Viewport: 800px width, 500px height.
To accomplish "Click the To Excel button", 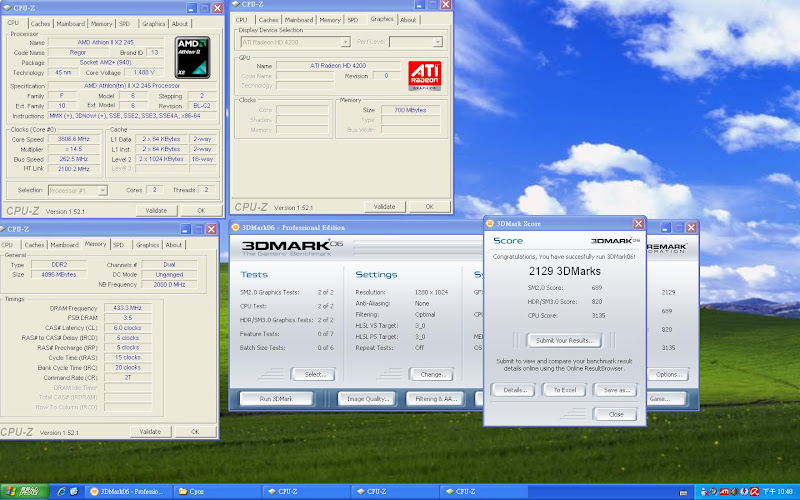I will [565, 390].
